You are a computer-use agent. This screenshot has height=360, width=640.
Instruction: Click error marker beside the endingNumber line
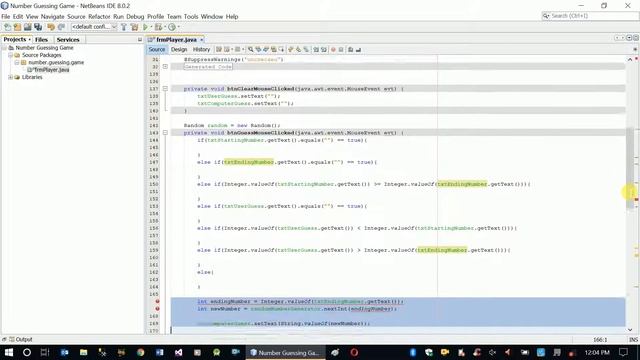point(157,301)
